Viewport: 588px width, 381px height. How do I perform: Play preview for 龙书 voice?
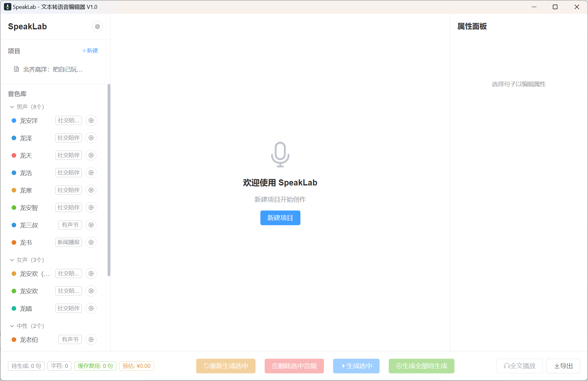click(x=91, y=242)
